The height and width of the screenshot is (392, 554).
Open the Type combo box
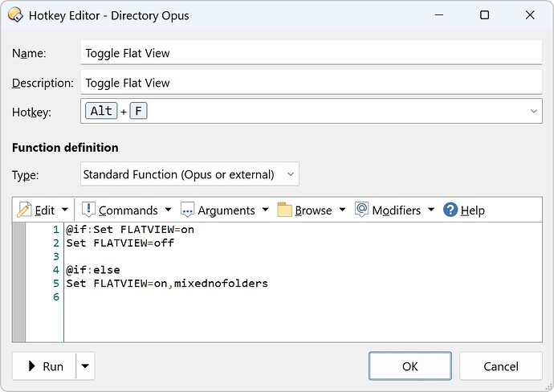(x=189, y=174)
